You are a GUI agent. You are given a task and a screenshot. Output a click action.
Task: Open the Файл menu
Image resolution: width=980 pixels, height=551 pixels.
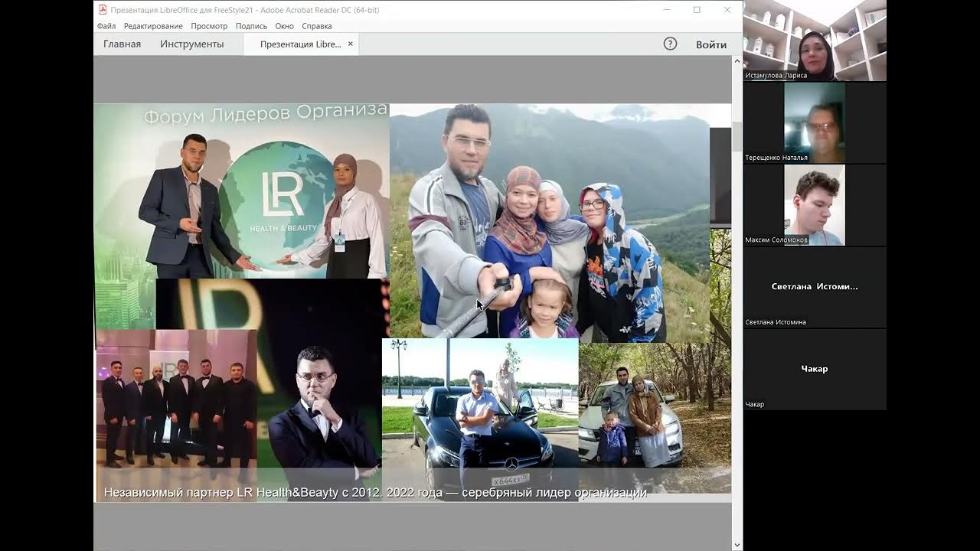[106, 26]
